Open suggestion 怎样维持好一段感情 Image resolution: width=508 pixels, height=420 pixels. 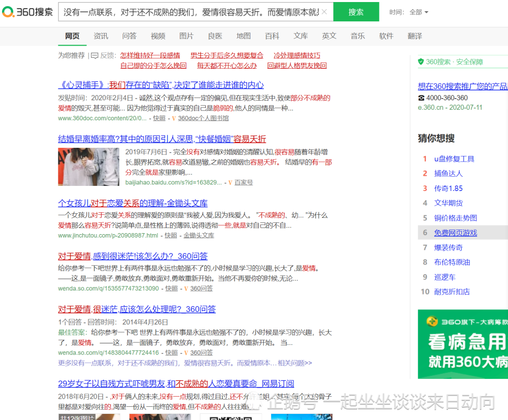pos(150,55)
